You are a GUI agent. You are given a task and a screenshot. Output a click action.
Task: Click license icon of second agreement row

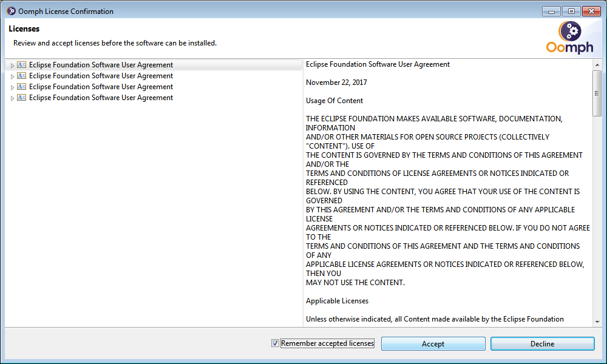click(22, 75)
